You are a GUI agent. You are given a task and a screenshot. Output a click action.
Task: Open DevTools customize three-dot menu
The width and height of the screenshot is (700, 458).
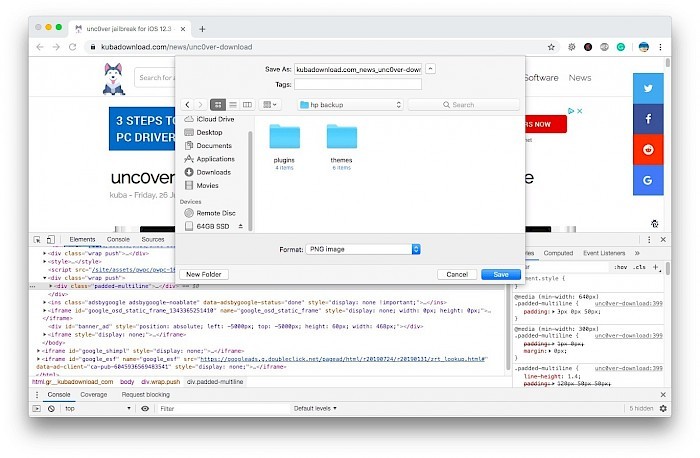coord(649,240)
